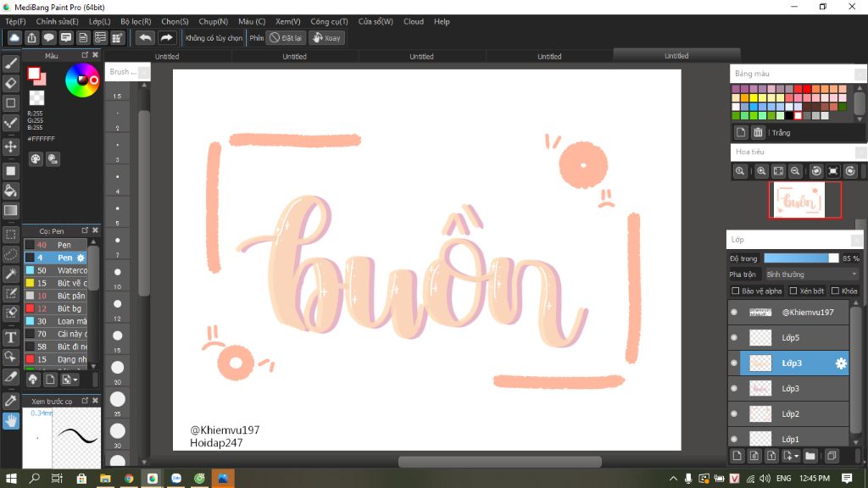Undock the Cọ: Pen brush panel
This screenshot has height=488, width=868.
(x=85, y=230)
